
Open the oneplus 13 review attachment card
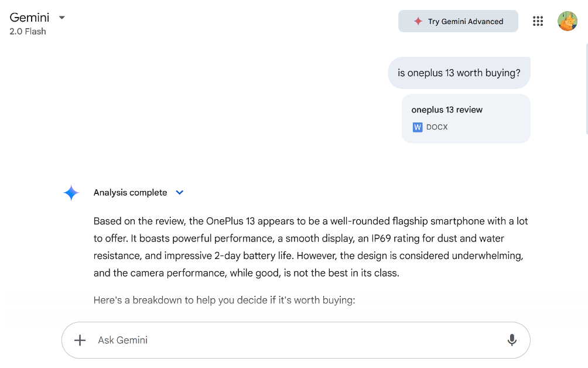tap(466, 118)
